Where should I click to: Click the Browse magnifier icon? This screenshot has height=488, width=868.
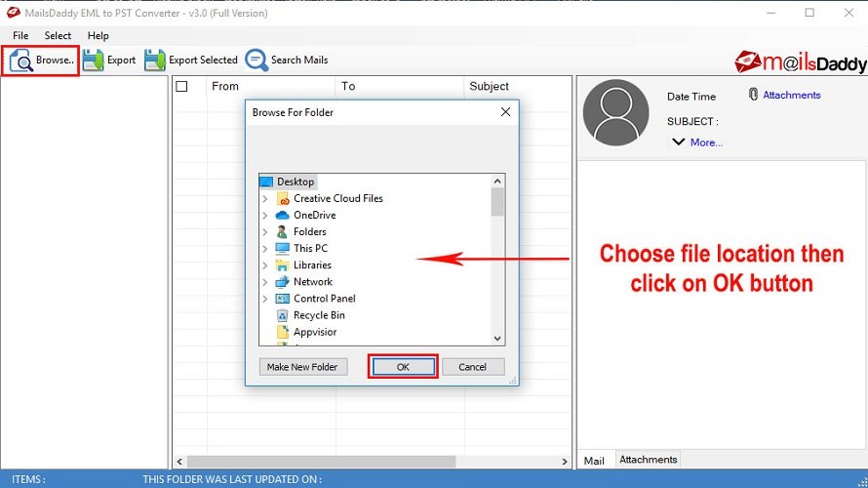point(21,61)
